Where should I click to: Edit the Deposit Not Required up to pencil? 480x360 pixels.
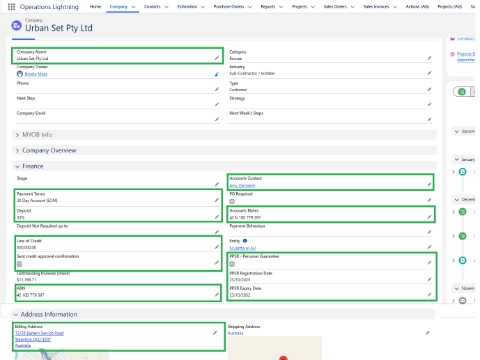pyautogui.click(x=217, y=232)
